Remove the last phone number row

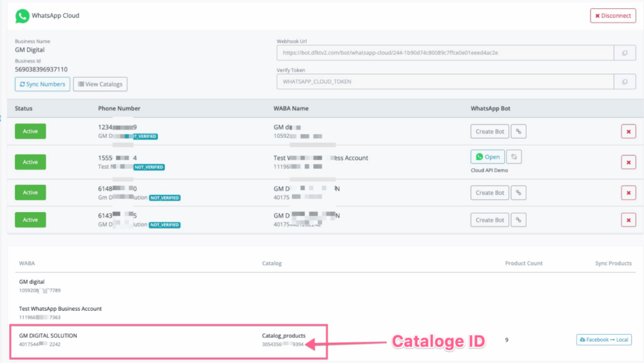(x=628, y=220)
